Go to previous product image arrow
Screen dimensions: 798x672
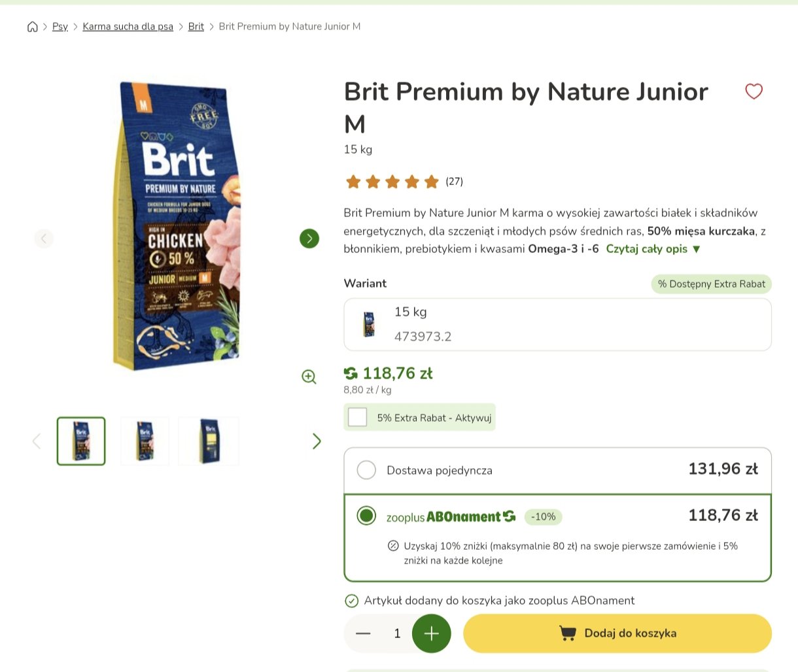(44, 239)
